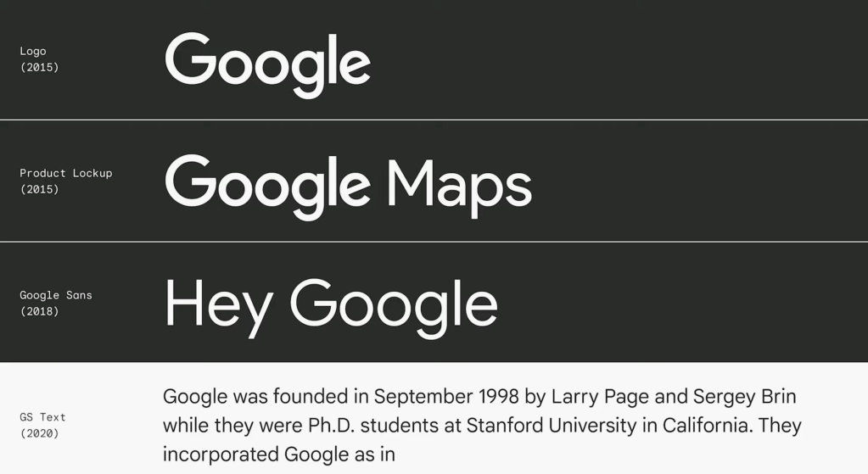
Task: Click the word "Hey" in the Google Sans sample
Action: pos(218,305)
